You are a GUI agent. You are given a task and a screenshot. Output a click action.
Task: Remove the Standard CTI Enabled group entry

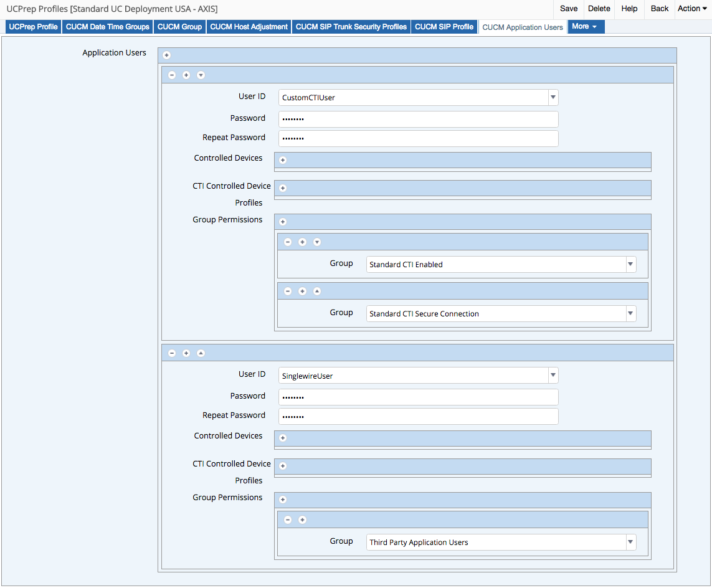point(288,242)
